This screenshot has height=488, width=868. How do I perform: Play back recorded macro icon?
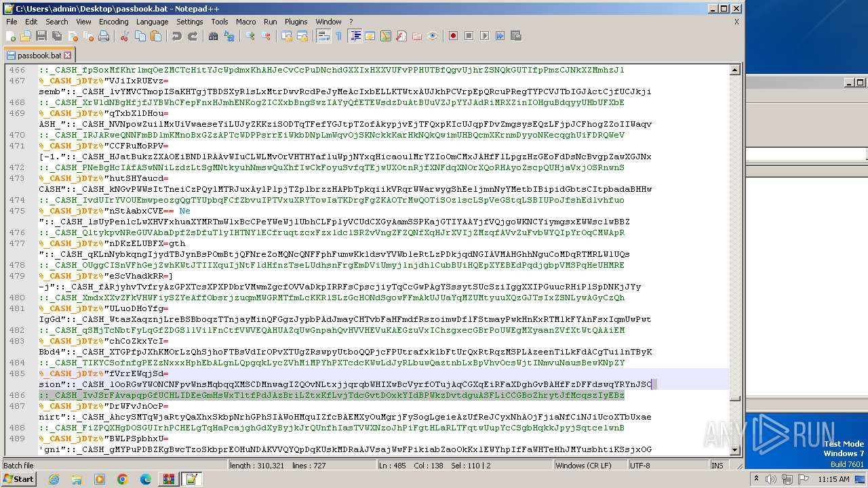[484, 36]
